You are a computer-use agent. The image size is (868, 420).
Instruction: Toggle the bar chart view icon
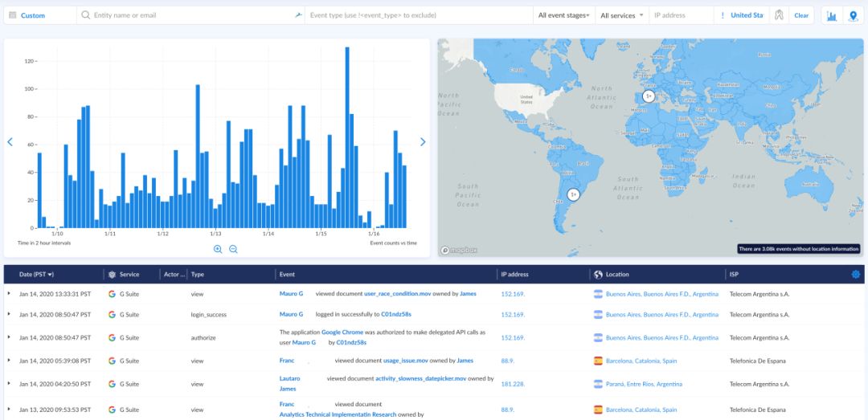point(832,15)
